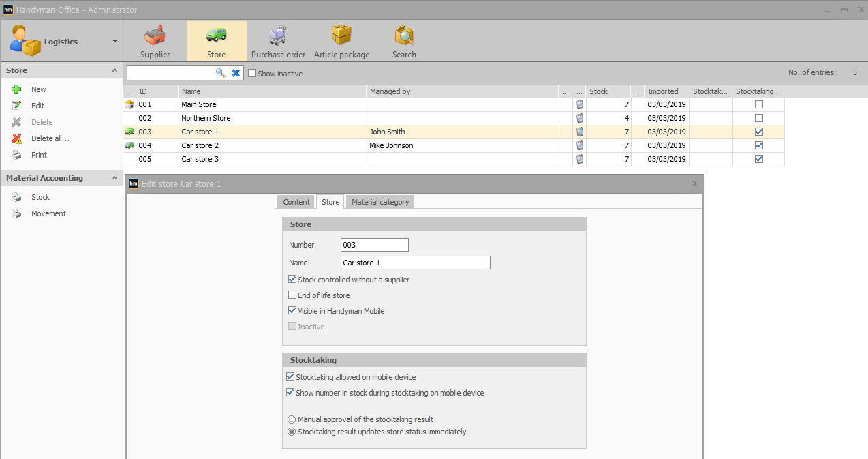The width and height of the screenshot is (868, 459).
Task: Click Edit in the Store sidebar
Action: coord(37,106)
